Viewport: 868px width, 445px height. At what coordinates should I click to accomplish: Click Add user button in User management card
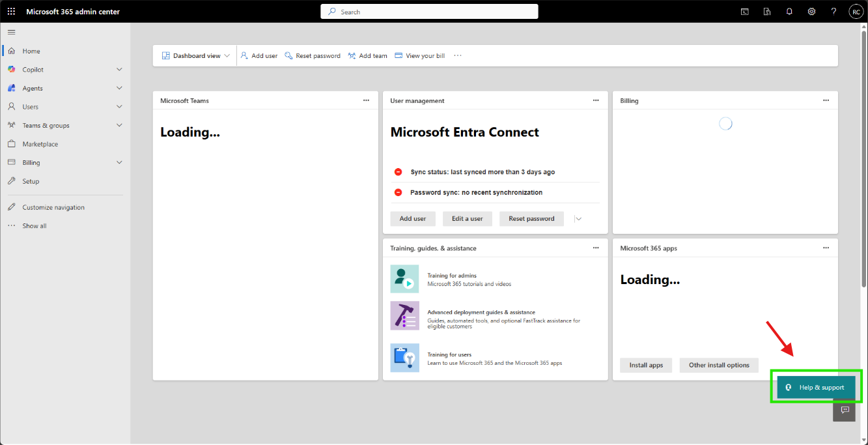[x=413, y=219]
